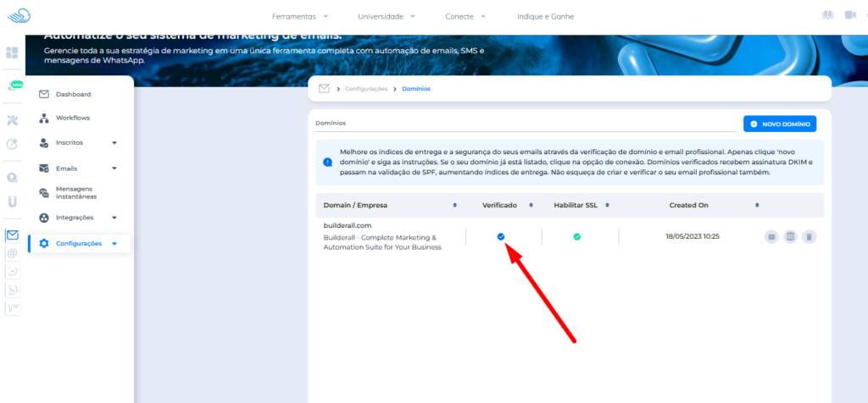Go to Dashboard in the sidebar
Image resolution: width=868 pixels, height=403 pixels.
tap(73, 94)
